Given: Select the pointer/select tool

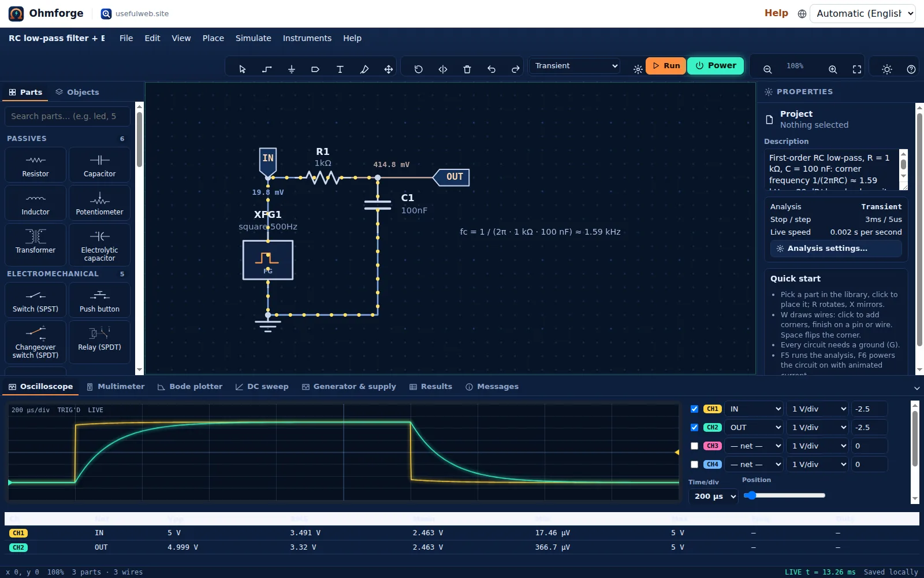Looking at the screenshot, I should pos(243,69).
